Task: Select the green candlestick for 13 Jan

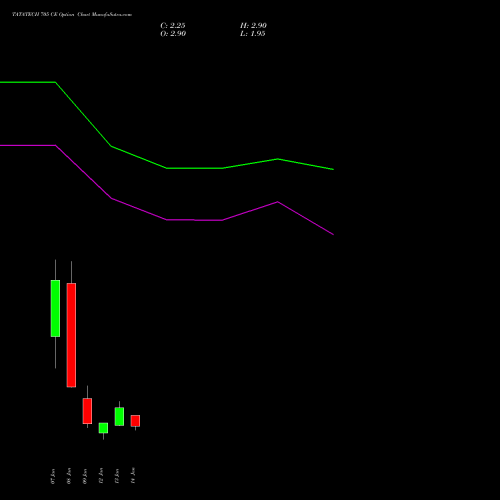Action: [119, 416]
